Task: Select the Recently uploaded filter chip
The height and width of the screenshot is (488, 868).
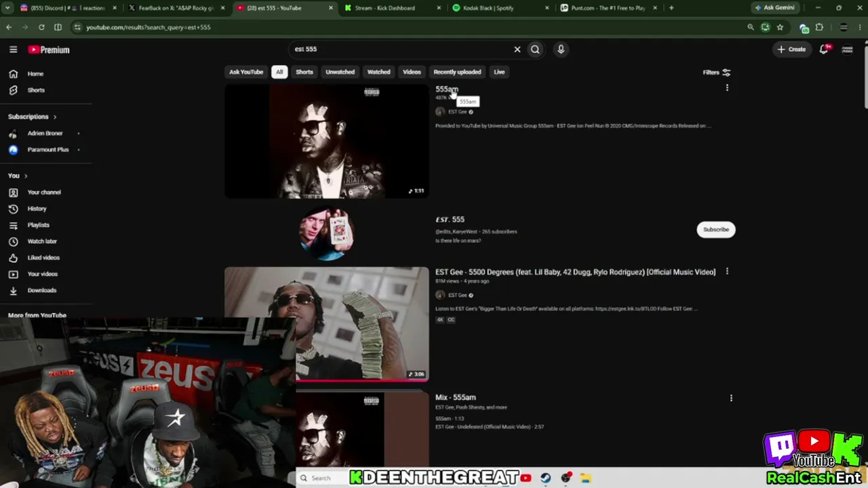Action: [457, 72]
